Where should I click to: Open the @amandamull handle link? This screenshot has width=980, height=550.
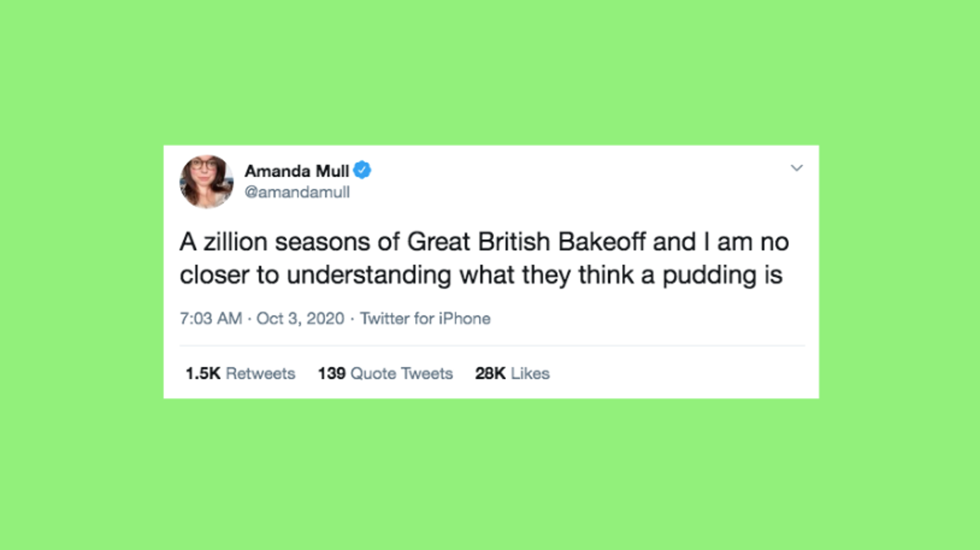click(x=297, y=192)
